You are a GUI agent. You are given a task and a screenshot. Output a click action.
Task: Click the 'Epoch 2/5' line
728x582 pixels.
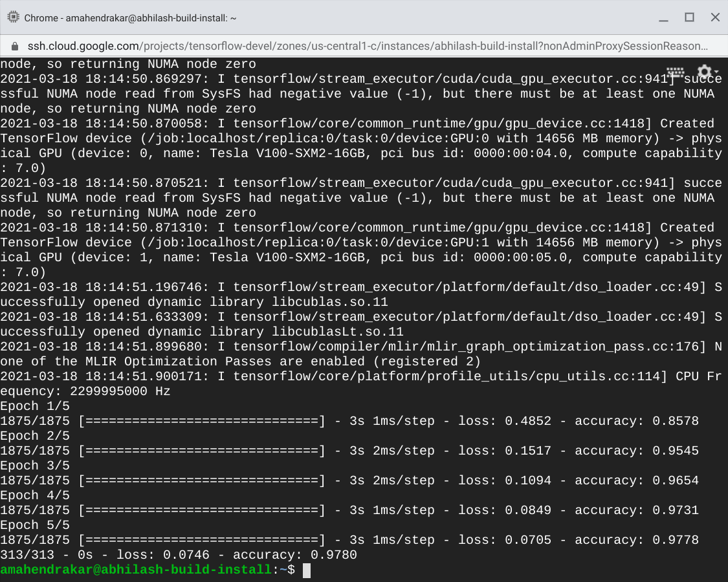point(35,436)
